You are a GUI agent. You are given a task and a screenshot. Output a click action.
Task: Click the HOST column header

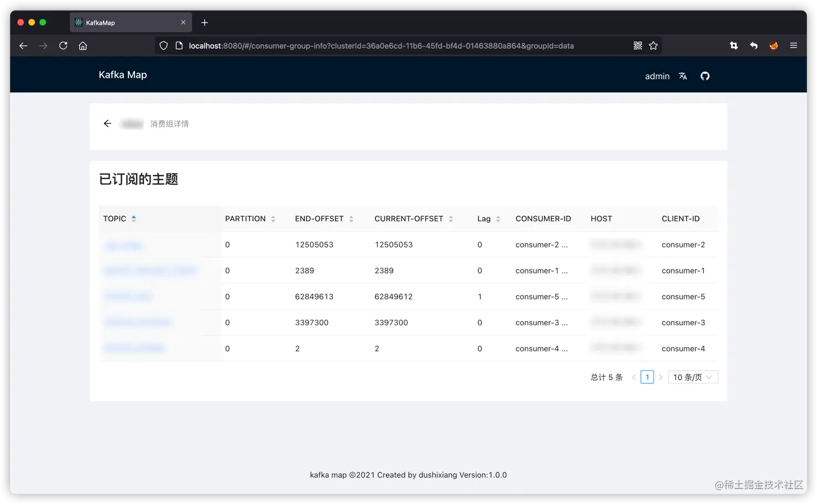pyautogui.click(x=601, y=219)
